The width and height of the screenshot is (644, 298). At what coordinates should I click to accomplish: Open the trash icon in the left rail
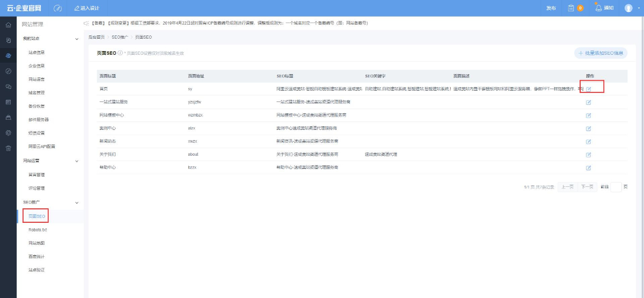(8, 148)
